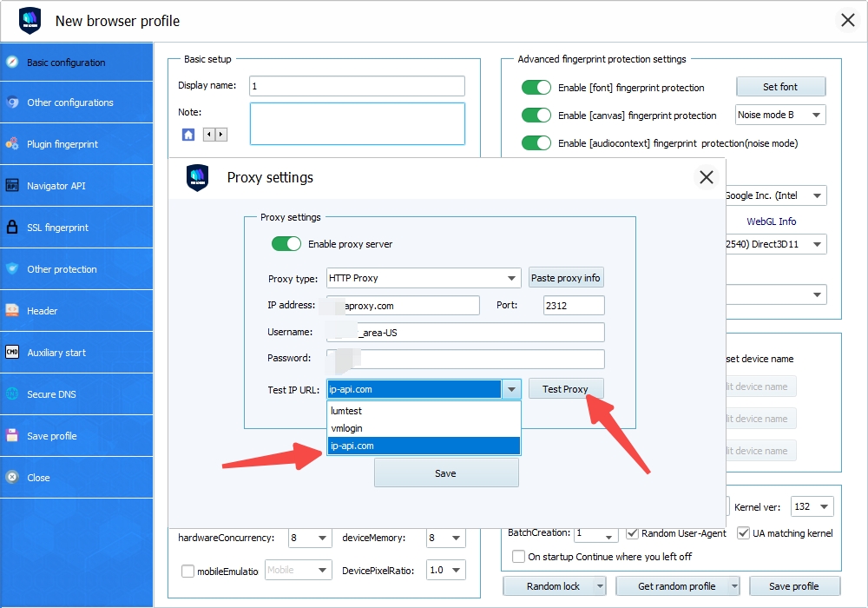Image resolution: width=868 pixels, height=608 pixels.
Task: Click the Navigator API sidebar icon
Action: pos(12,186)
